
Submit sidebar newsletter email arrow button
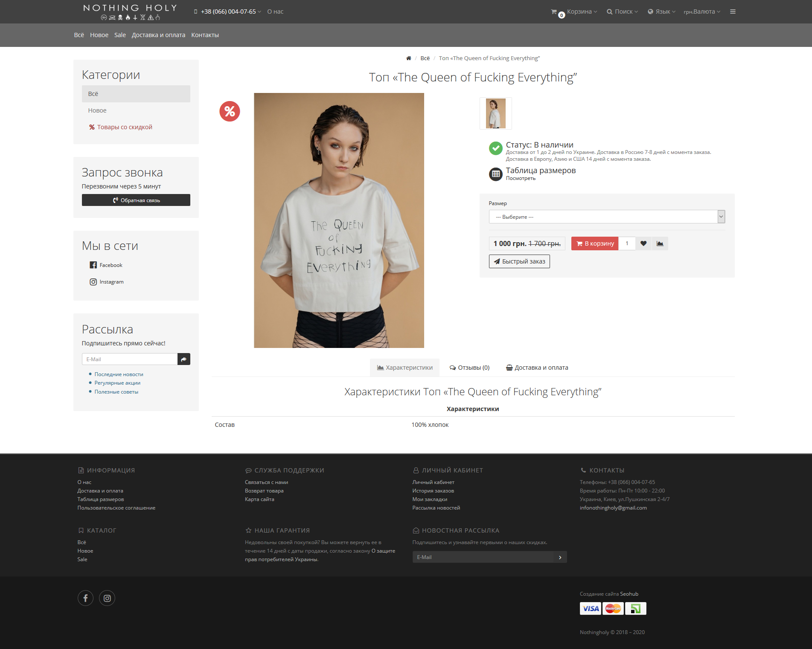pos(184,359)
